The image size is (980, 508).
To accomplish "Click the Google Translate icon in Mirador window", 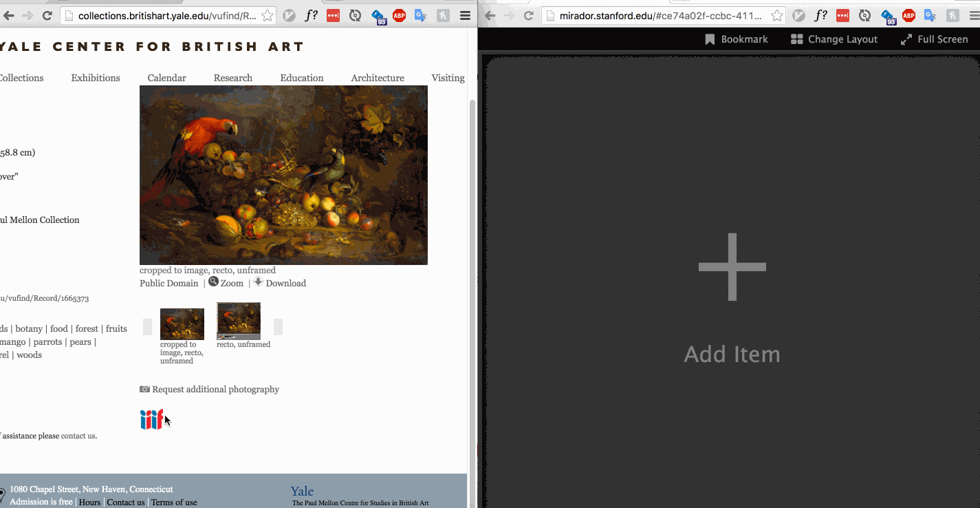I will (930, 15).
